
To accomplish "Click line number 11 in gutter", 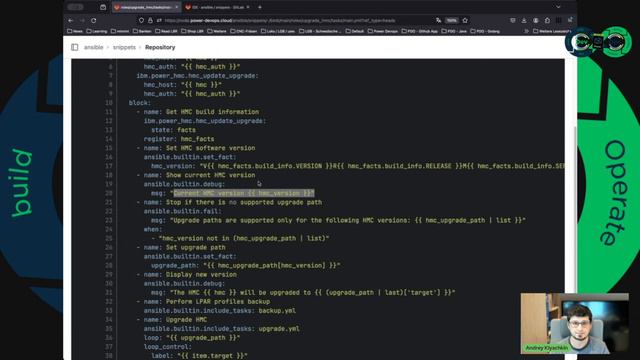I will click(109, 112).
